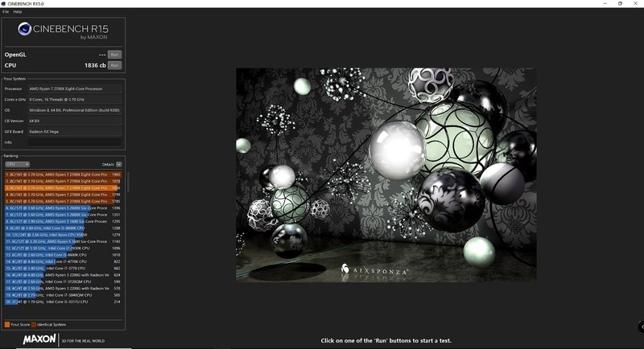Click the Processor value AMD Ryzen 7 2700X
This screenshot has width=644, height=349.
75,88
